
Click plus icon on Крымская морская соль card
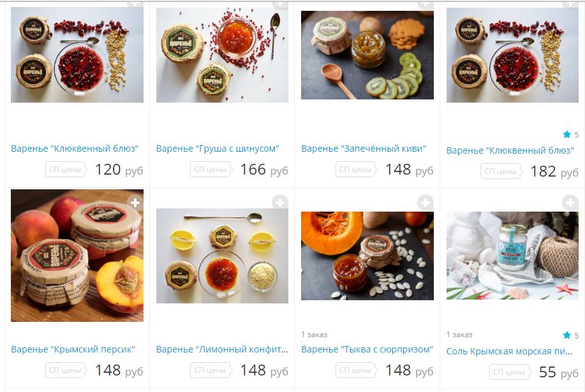(570, 203)
